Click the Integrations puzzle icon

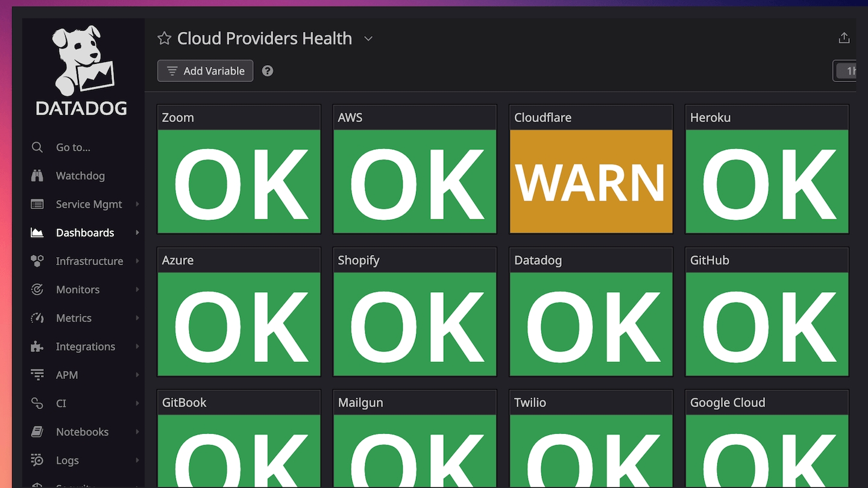[37, 346]
